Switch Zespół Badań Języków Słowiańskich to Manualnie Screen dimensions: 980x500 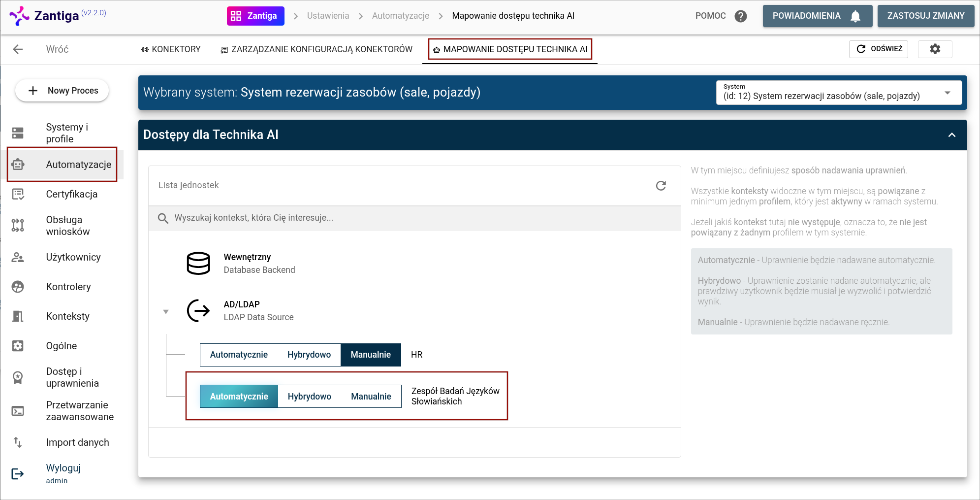tap(371, 397)
